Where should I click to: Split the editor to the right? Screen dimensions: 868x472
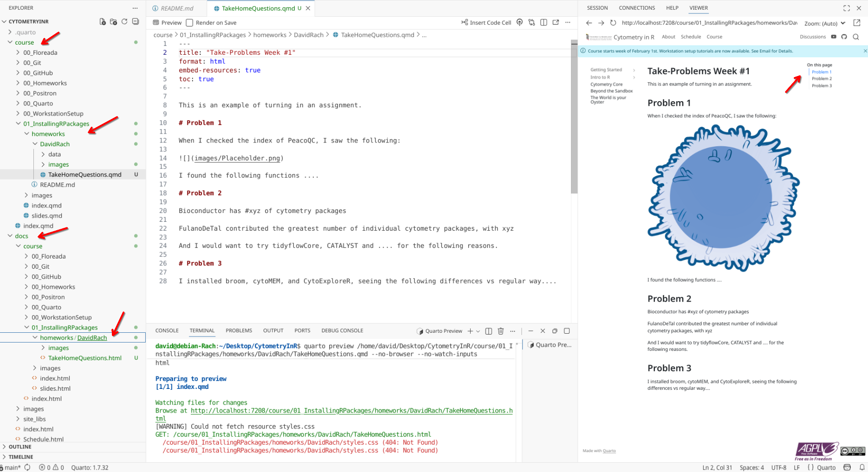click(544, 22)
